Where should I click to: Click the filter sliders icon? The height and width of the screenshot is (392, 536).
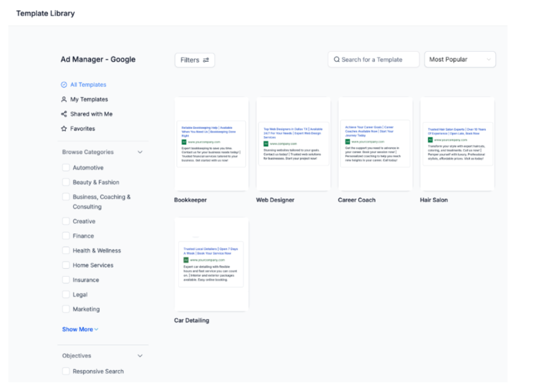pyautogui.click(x=206, y=60)
